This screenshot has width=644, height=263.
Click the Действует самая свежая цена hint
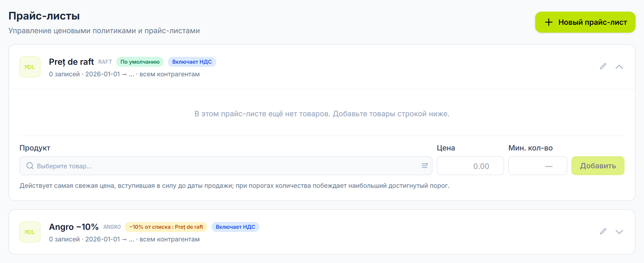(234, 186)
